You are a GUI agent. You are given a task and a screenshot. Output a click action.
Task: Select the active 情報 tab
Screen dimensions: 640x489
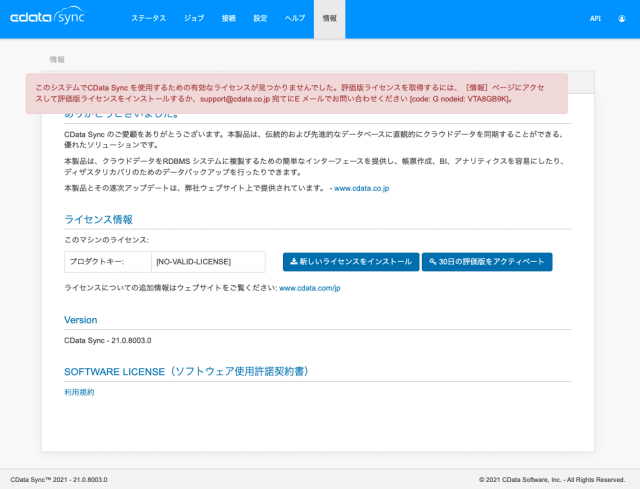(329, 18)
